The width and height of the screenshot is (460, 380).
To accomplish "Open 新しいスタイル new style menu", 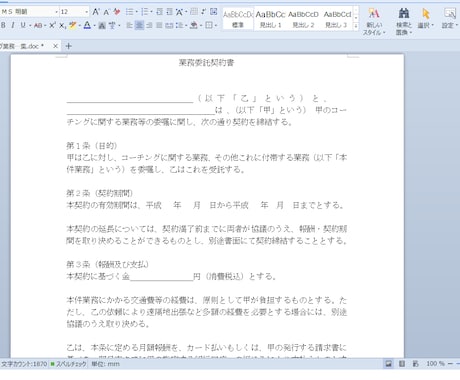I will [x=374, y=21].
